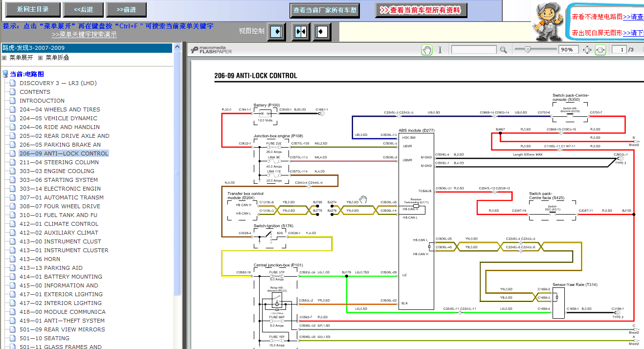Click page icon beside 413—13 PARKING AID

click(x=13, y=268)
